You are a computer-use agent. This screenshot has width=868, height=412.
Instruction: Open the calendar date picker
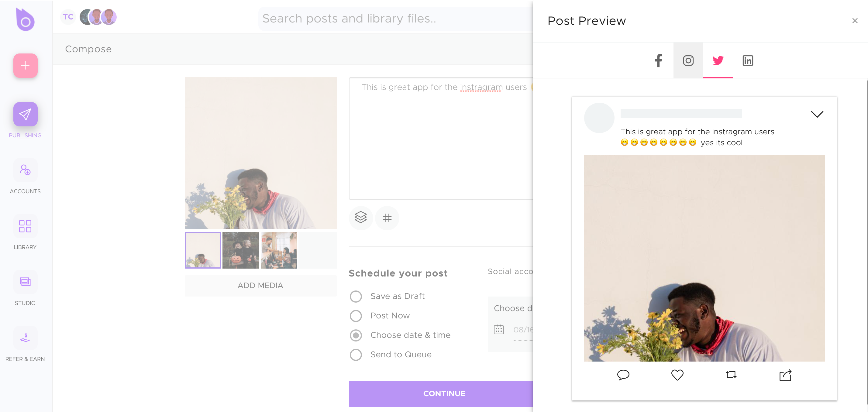point(499,329)
